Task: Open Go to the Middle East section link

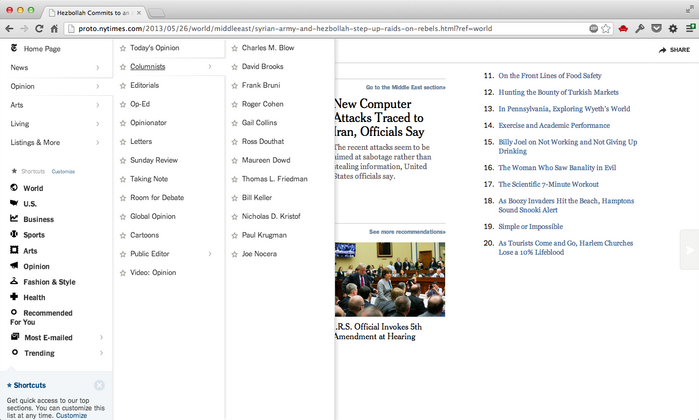Action: point(405,87)
